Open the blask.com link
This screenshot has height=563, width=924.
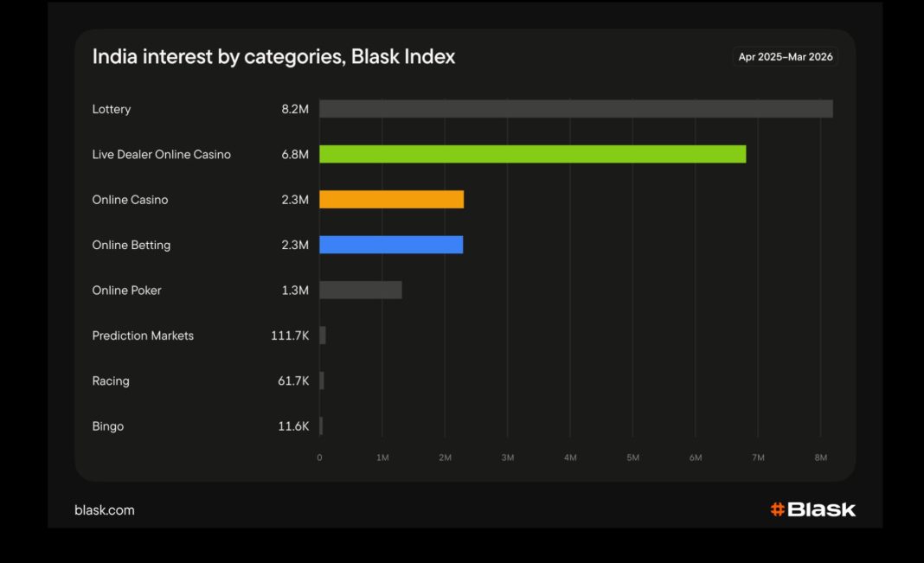tap(105, 510)
